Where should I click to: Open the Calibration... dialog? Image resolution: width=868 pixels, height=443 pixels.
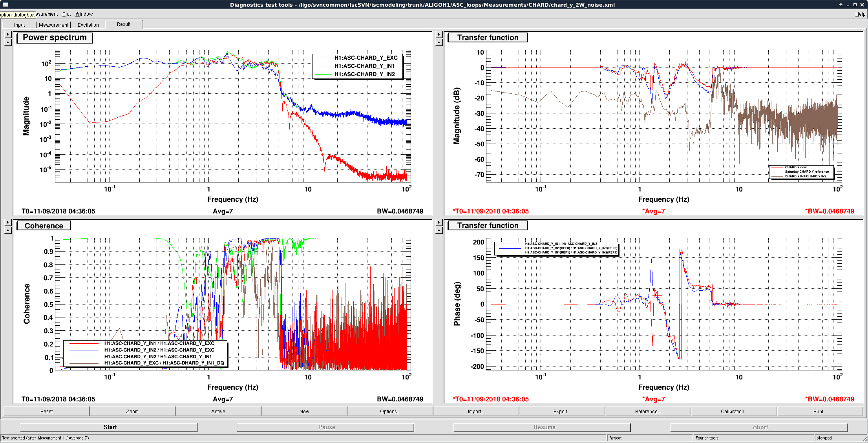coord(734,411)
